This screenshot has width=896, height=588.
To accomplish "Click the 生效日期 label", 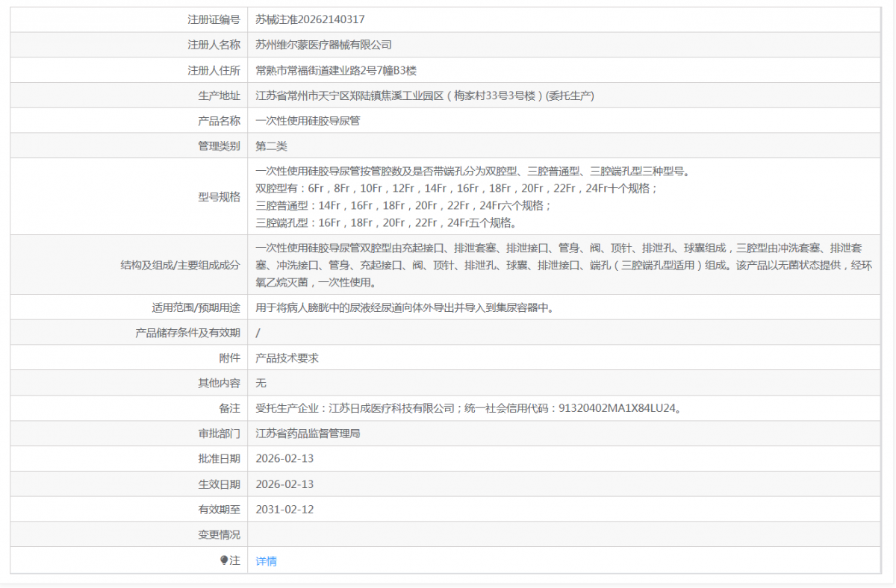I will pyautogui.click(x=219, y=484).
